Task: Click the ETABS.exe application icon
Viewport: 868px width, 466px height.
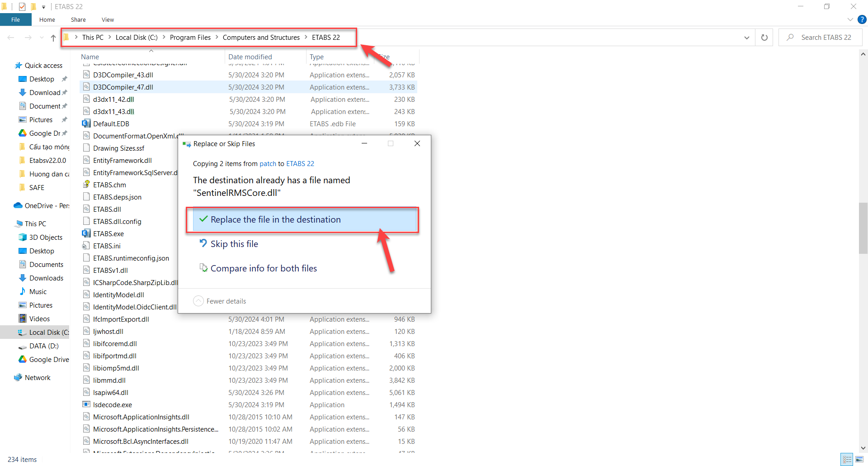Action: pos(86,233)
